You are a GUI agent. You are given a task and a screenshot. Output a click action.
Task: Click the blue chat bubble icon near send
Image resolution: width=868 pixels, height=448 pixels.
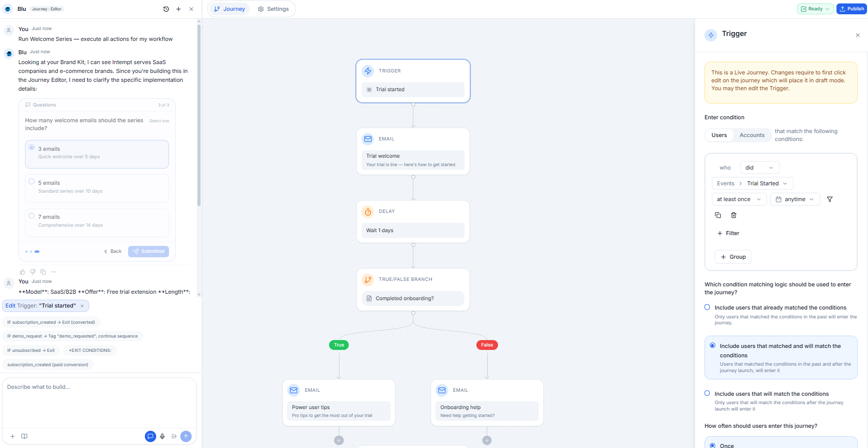150,436
